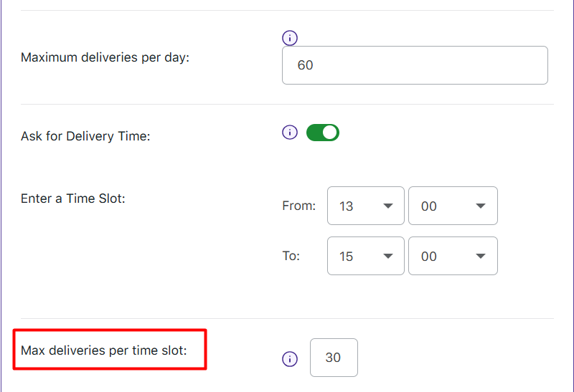Open the From minutes selector showing 00
This screenshot has height=392, width=574.
[x=452, y=206]
